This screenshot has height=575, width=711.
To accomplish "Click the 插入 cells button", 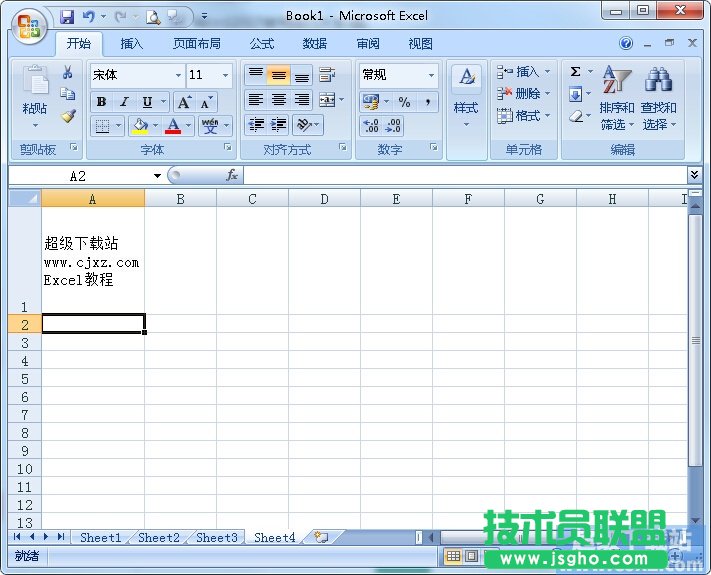I will point(521,72).
